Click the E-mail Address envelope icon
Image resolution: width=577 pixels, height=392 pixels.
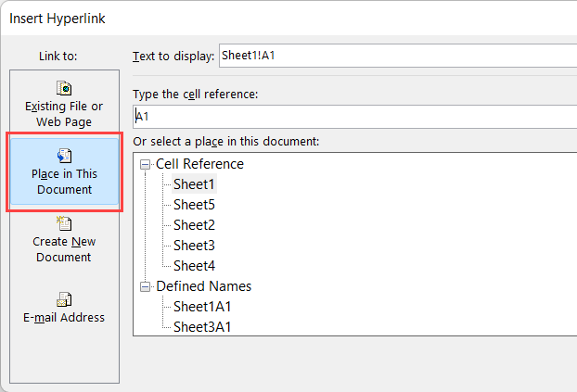(x=64, y=299)
